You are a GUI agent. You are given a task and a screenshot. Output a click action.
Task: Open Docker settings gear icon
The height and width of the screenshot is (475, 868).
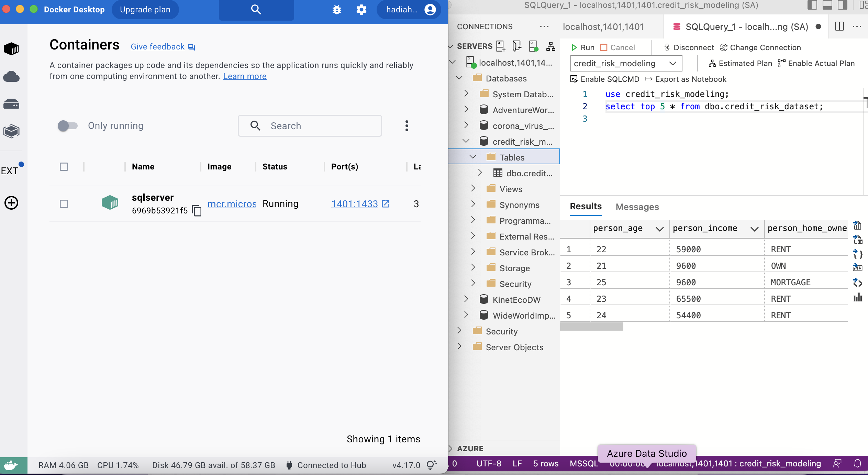[x=361, y=10]
